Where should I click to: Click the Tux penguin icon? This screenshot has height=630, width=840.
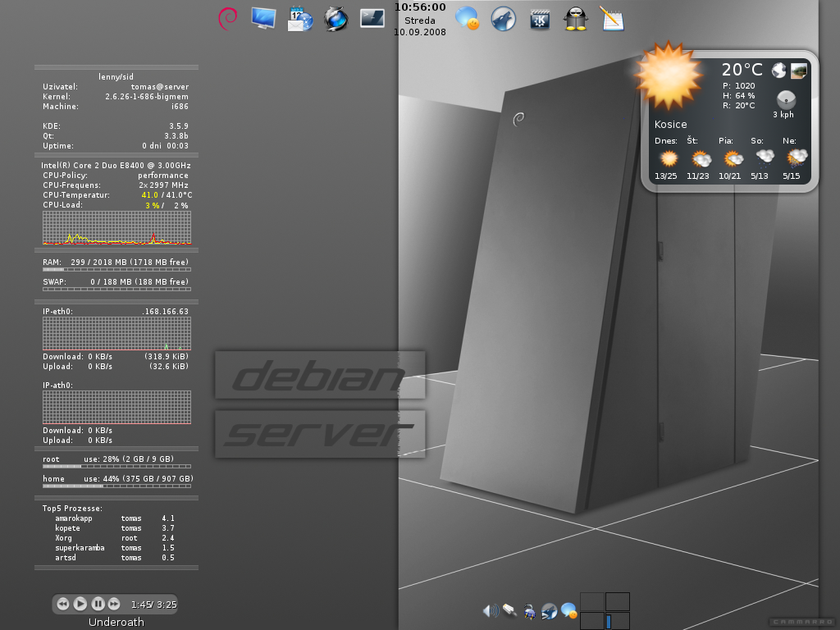click(x=576, y=19)
